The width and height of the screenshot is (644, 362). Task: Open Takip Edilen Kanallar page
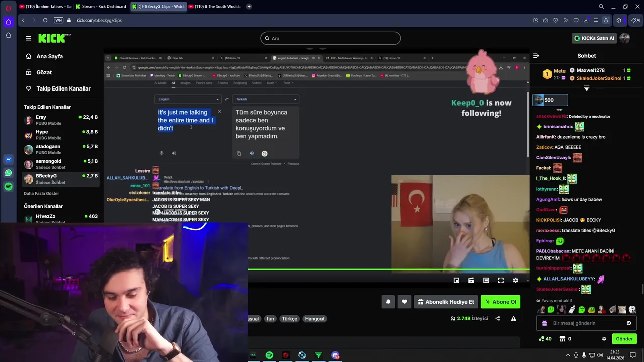[x=63, y=88]
